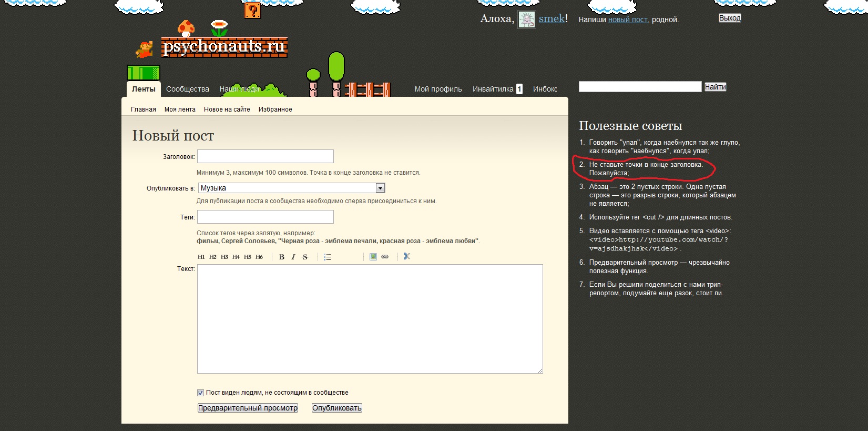Toggle post visible to non-members checkbox
This screenshot has width=868, height=431.
200,393
